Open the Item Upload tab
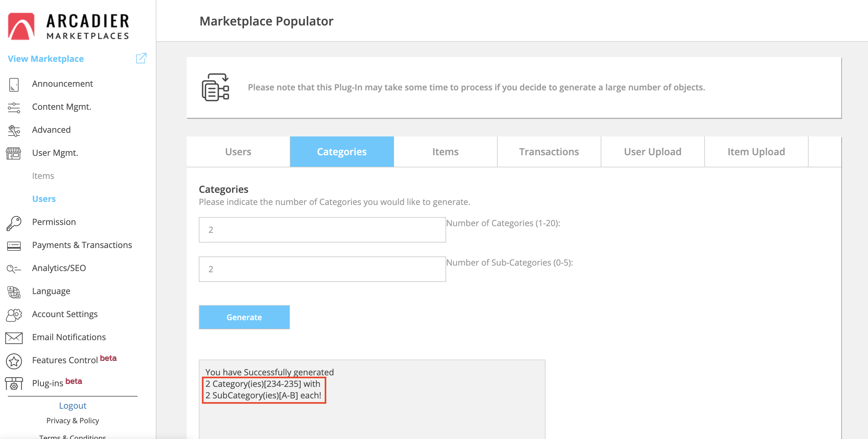Screen dimensions: 868x439 point(756,152)
